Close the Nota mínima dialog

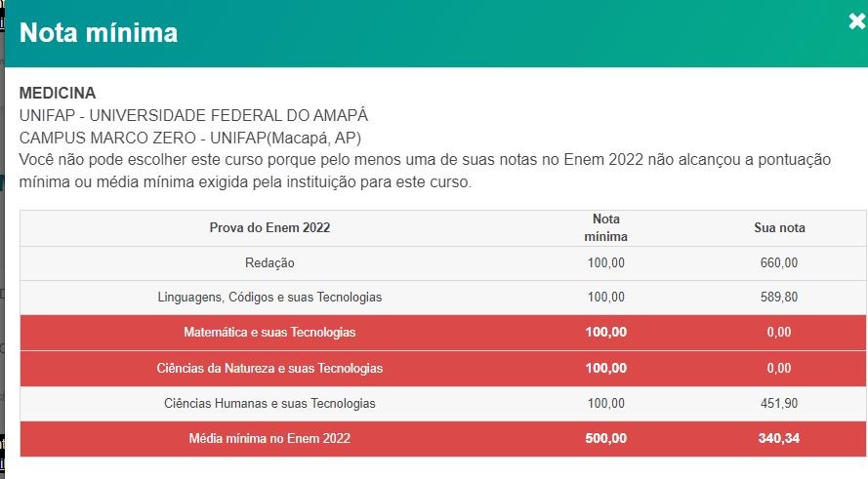tap(857, 23)
